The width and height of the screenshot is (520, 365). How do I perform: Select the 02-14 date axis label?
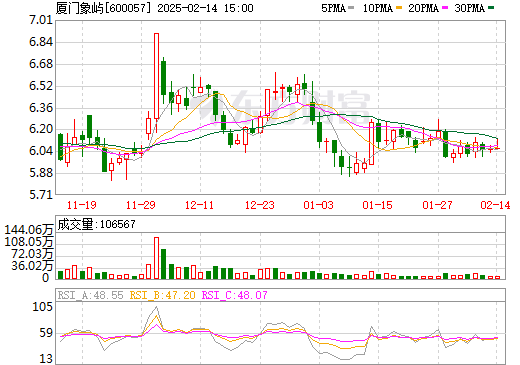click(495, 205)
